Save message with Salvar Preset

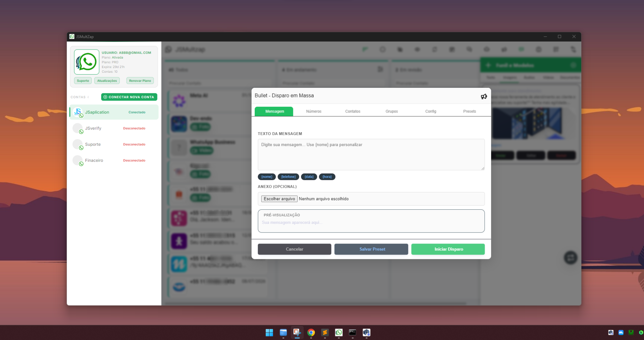(x=371, y=249)
